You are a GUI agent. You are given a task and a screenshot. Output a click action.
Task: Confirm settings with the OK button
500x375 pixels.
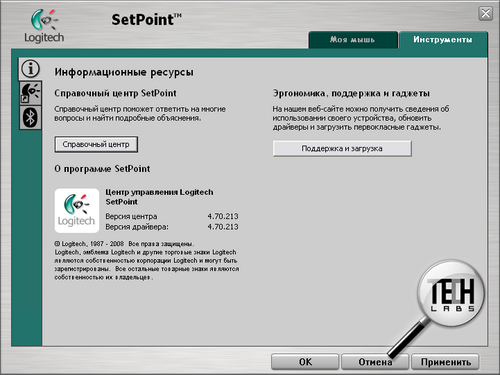click(x=305, y=362)
